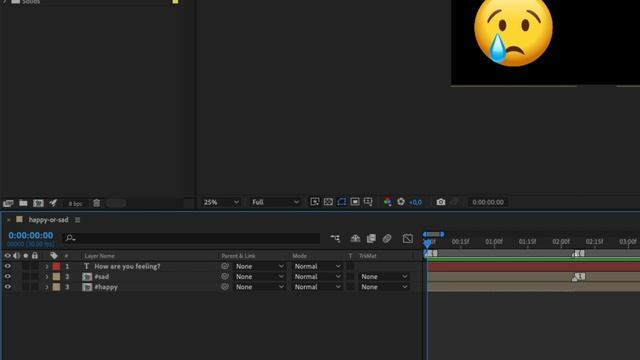Click the Parent & Link column header
Screen dimensions: 640x360
[x=238, y=256]
